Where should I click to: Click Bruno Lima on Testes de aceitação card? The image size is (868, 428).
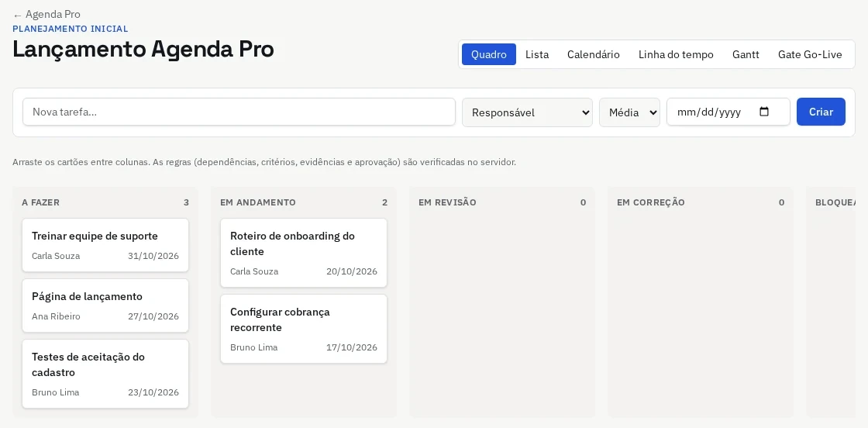(x=55, y=392)
